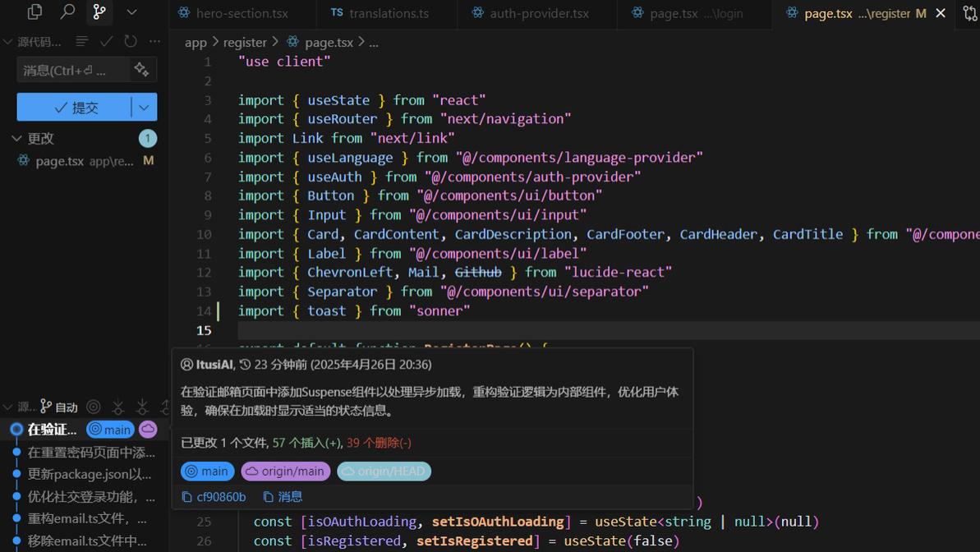Open breadcrumb ellipsis symbol picker
The height and width of the screenshot is (552, 980).
click(x=374, y=43)
